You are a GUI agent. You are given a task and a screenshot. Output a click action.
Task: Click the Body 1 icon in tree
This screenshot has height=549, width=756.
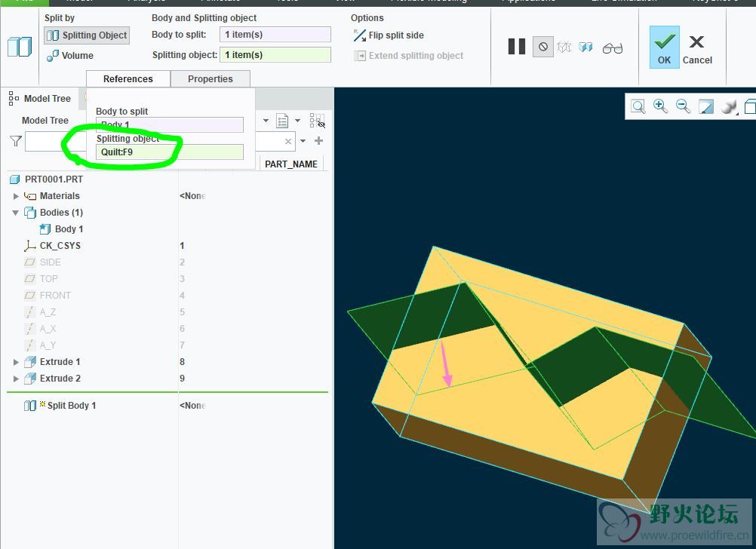(45, 229)
